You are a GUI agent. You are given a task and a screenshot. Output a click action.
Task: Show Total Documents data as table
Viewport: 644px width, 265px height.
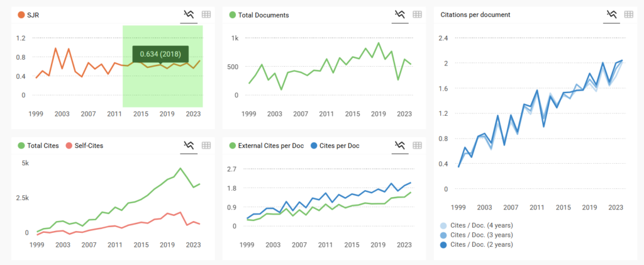click(417, 14)
